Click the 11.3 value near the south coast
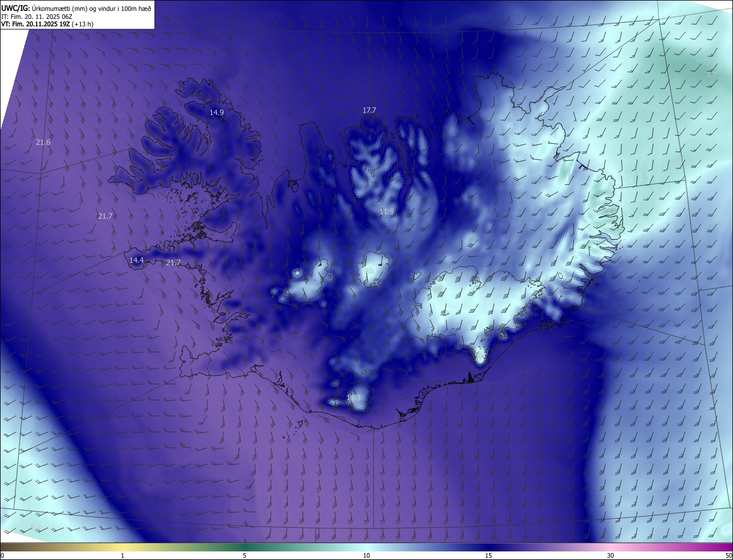733x560 pixels. (x=354, y=398)
